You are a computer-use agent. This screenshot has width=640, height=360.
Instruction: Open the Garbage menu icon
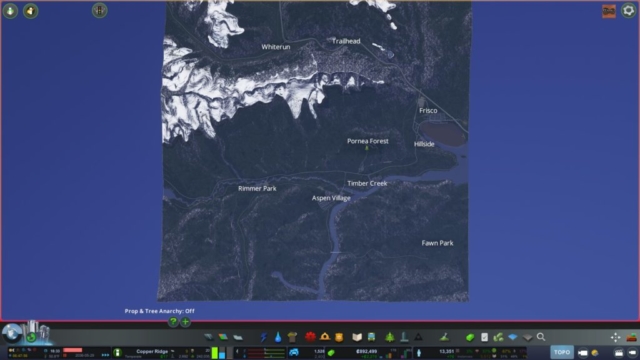(292, 337)
